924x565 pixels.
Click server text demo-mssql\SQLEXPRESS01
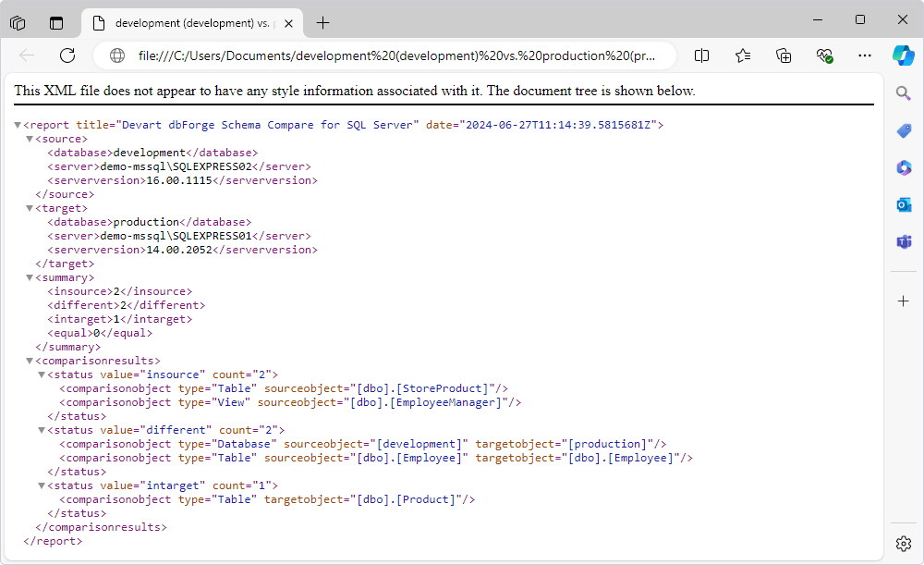176,236
